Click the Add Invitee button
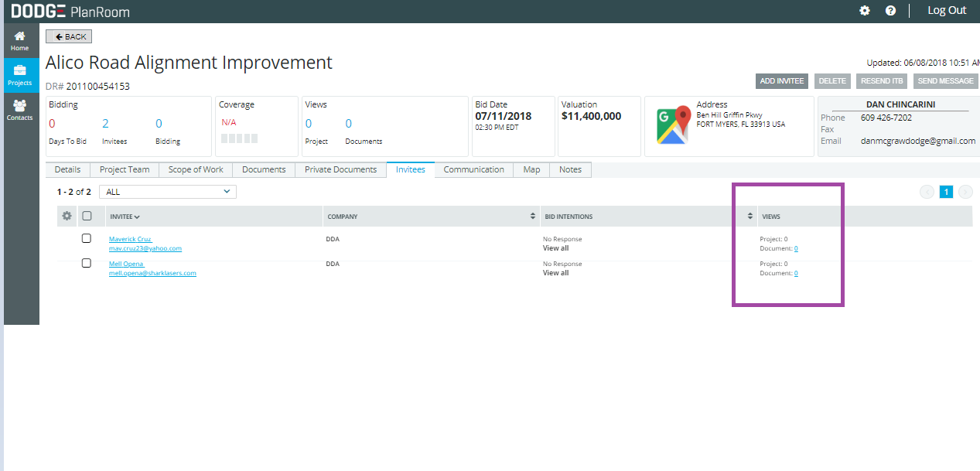This screenshot has height=471, width=980. [782, 81]
